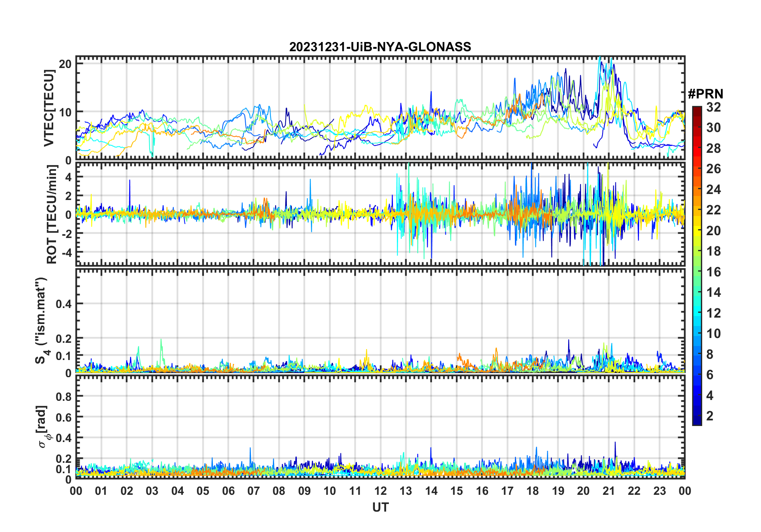Click x-axis tick label 12
The image size is (761, 532).
click(x=380, y=491)
